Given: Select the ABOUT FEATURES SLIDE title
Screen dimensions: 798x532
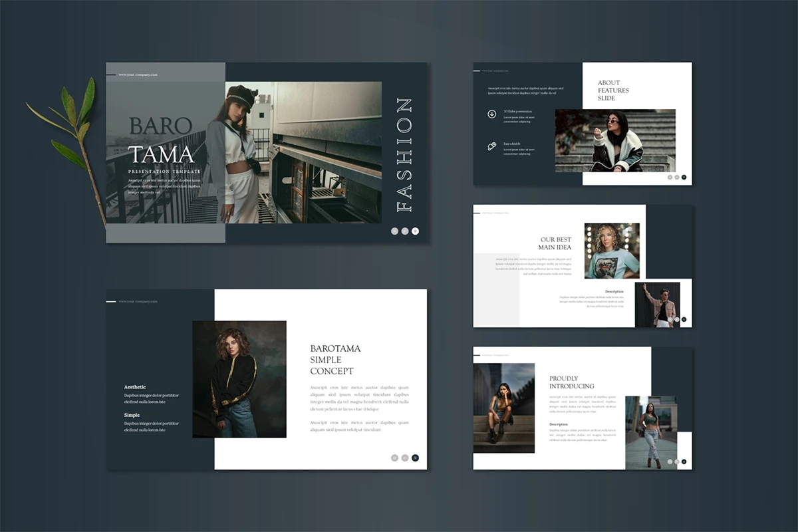Looking at the screenshot, I should [613, 90].
